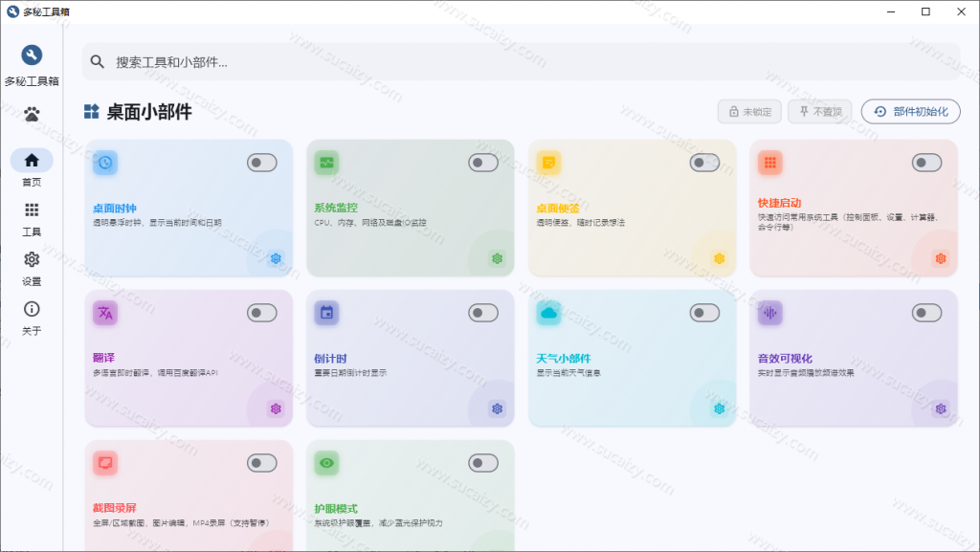Open 倒计时 gear settings
Viewport: 980px width, 552px height.
(x=497, y=409)
